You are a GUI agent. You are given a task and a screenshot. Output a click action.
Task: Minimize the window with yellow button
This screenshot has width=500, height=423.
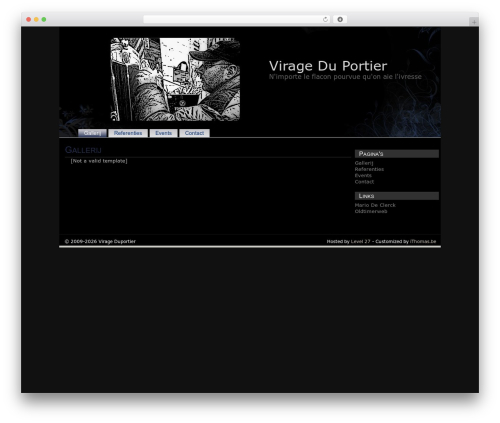[36, 20]
